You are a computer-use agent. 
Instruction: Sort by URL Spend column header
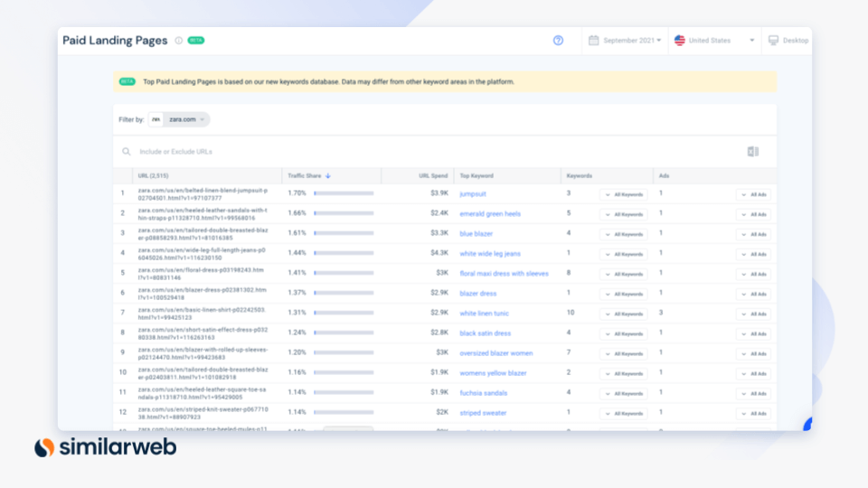tap(433, 176)
